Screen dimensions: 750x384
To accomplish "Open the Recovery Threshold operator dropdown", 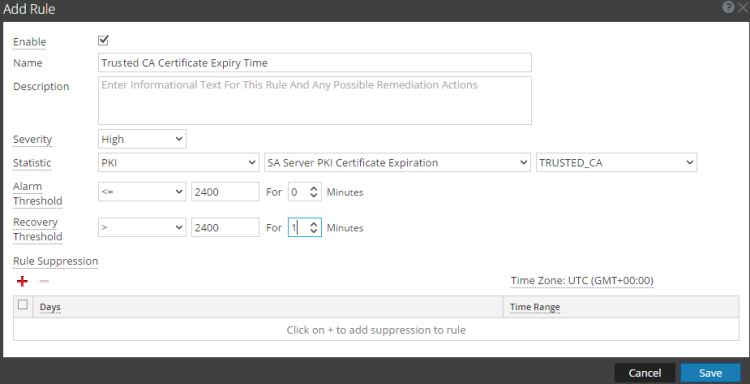I will (x=142, y=228).
